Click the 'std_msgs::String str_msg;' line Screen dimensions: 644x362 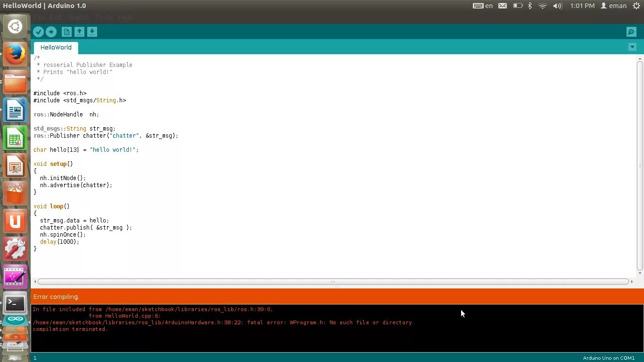click(x=74, y=129)
